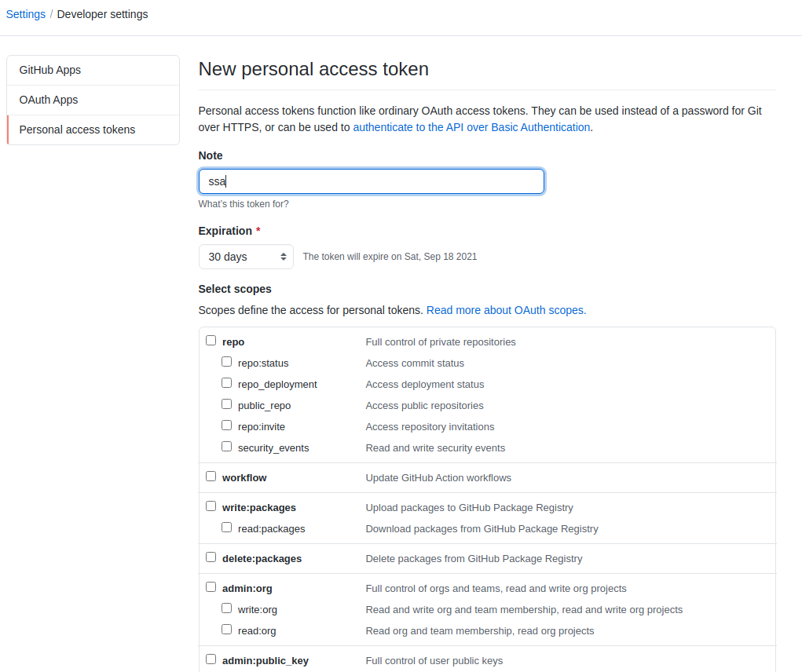Screen dimensions: 802x672
Task: Enable the admin:public_key scope
Action: (x=211, y=659)
